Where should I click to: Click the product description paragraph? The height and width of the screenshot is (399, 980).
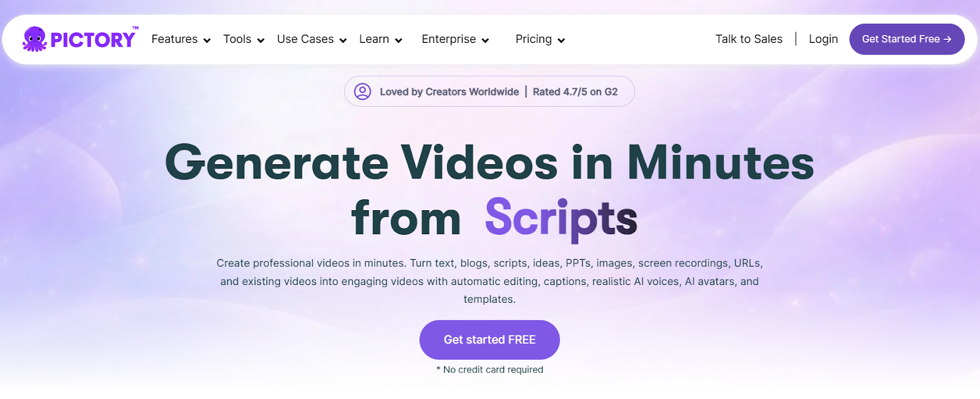489,281
